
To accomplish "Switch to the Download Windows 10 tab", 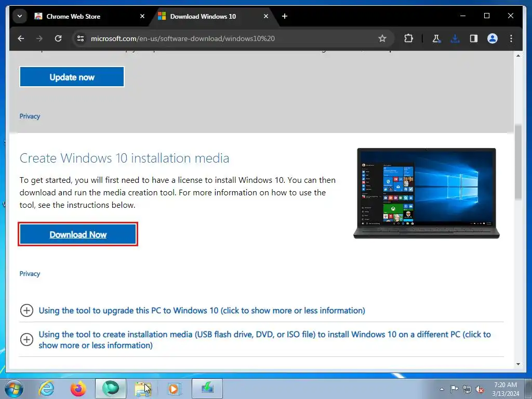I will [x=214, y=16].
